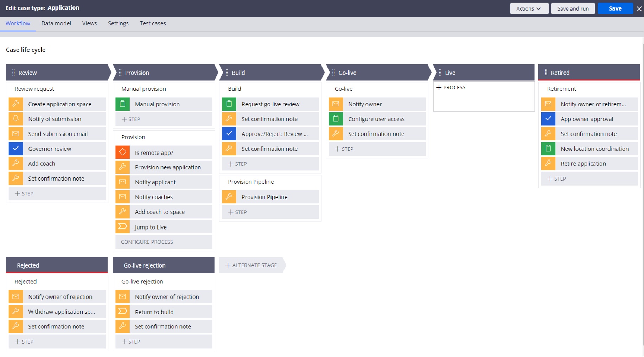Click checkmark icon beside Governor review
This screenshot has width=644, height=357.
[16, 149]
